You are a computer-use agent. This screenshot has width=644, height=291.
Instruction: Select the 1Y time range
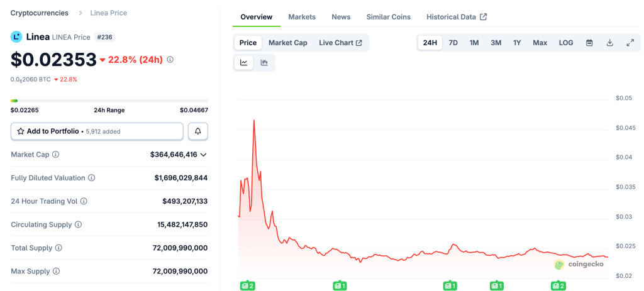point(517,43)
